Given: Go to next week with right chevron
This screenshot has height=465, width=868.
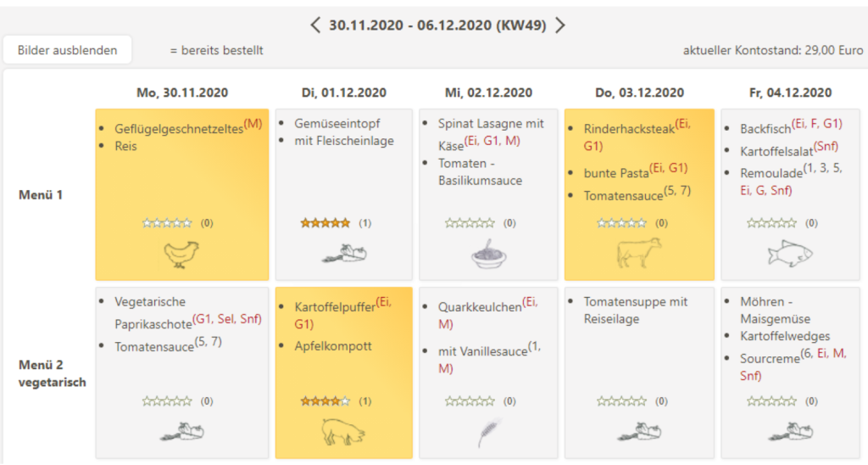Looking at the screenshot, I should coord(560,25).
